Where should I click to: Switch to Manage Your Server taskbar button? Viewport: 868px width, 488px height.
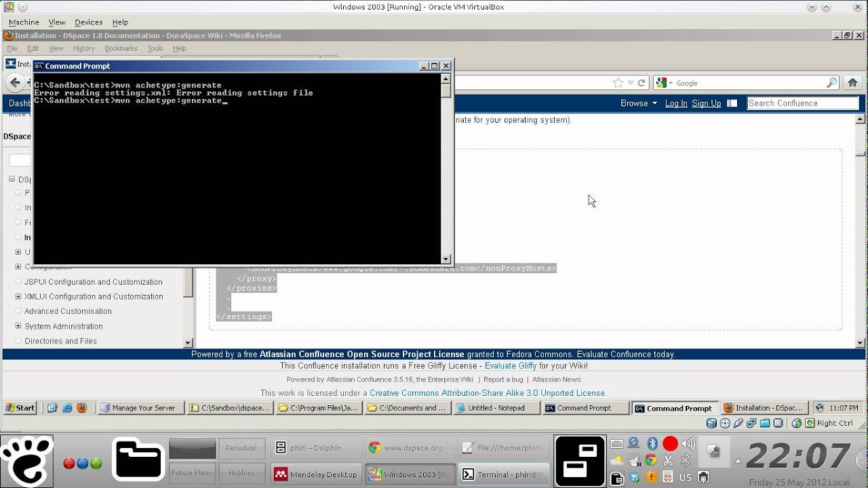click(141, 408)
